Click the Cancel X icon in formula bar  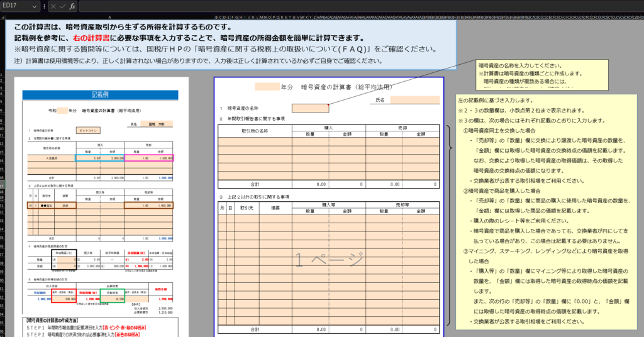click(53, 6)
